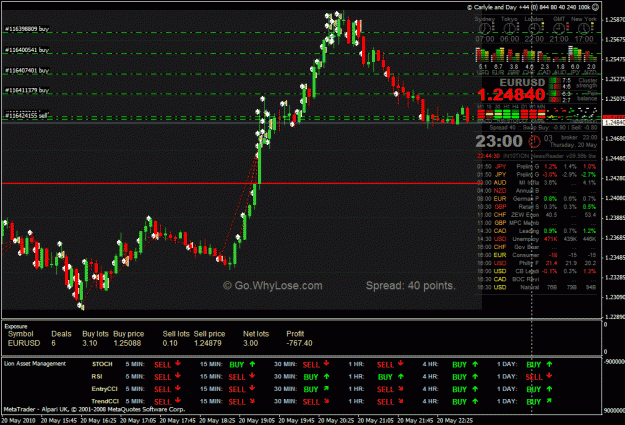The width and height of the screenshot is (625, 425).
Task: Click the RSI 1 DAY sell arrow
Action: coord(549,376)
